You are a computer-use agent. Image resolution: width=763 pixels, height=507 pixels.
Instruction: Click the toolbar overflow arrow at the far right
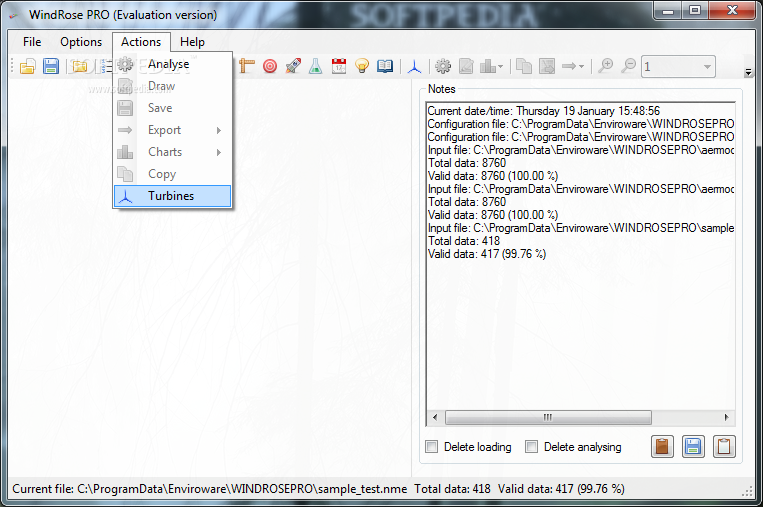pos(748,72)
